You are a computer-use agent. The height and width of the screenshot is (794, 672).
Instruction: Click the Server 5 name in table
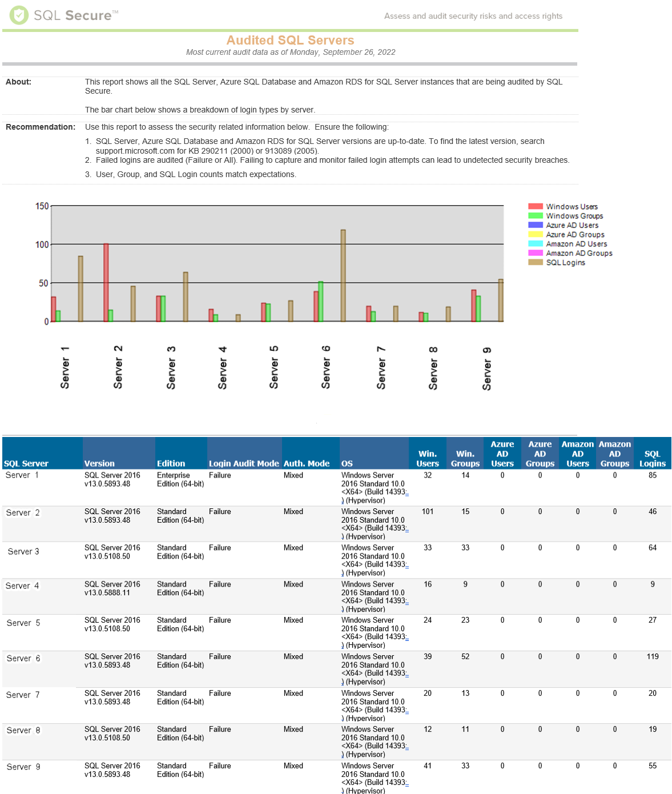coord(23,623)
